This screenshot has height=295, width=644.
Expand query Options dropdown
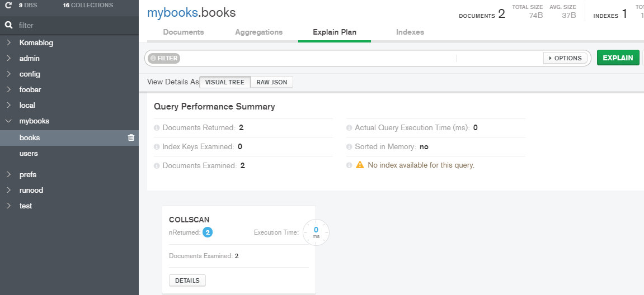point(565,58)
